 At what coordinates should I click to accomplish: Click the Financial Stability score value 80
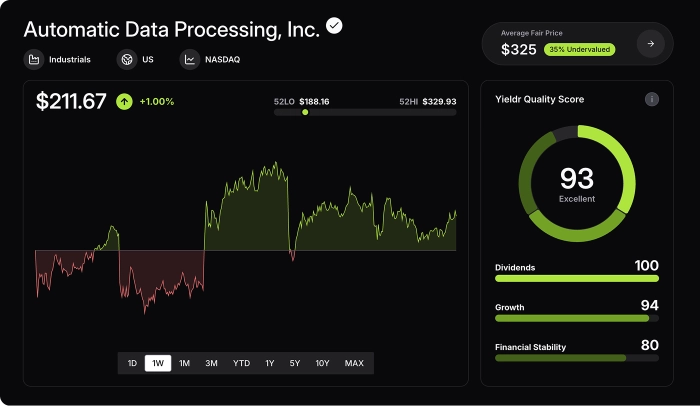click(650, 345)
